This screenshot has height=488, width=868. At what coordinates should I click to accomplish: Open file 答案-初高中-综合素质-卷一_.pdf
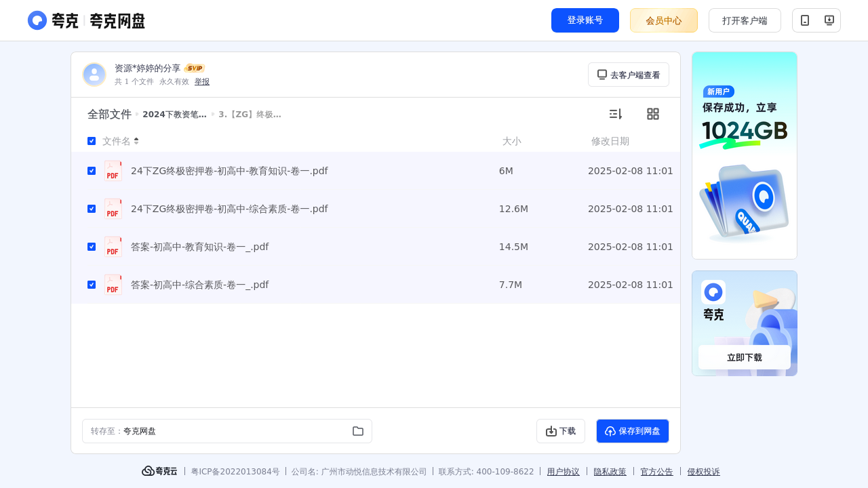tap(199, 285)
